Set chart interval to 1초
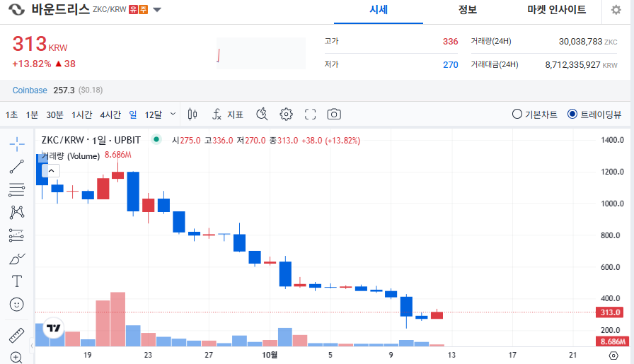The height and width of the screenshot is (364, 634). tap(11, 115)
